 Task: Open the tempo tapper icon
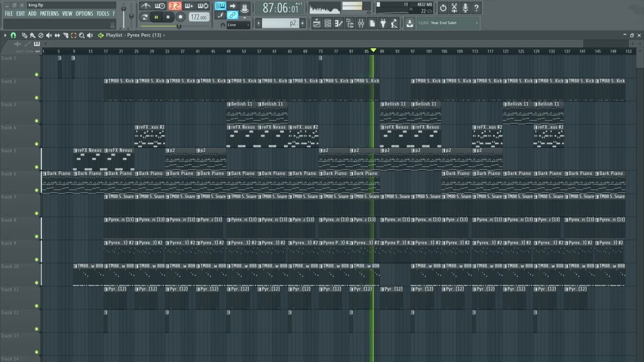[394, 23]
